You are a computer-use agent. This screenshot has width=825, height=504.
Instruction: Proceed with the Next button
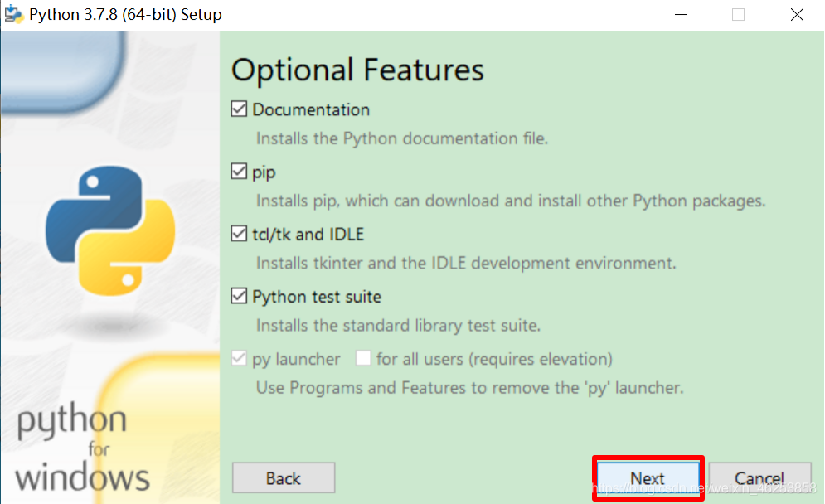(x=648, y=477)
